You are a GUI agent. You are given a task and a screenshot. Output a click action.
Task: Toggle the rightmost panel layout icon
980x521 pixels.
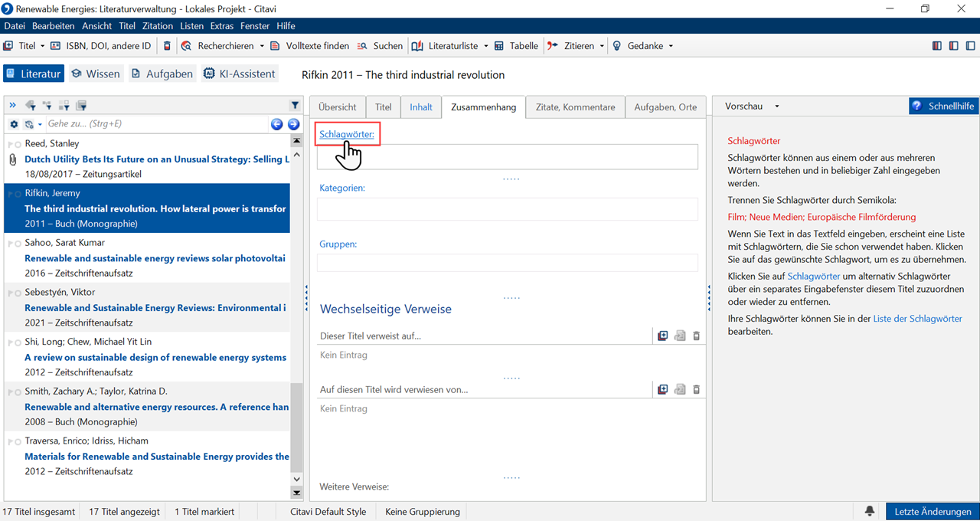click(971, 46)
